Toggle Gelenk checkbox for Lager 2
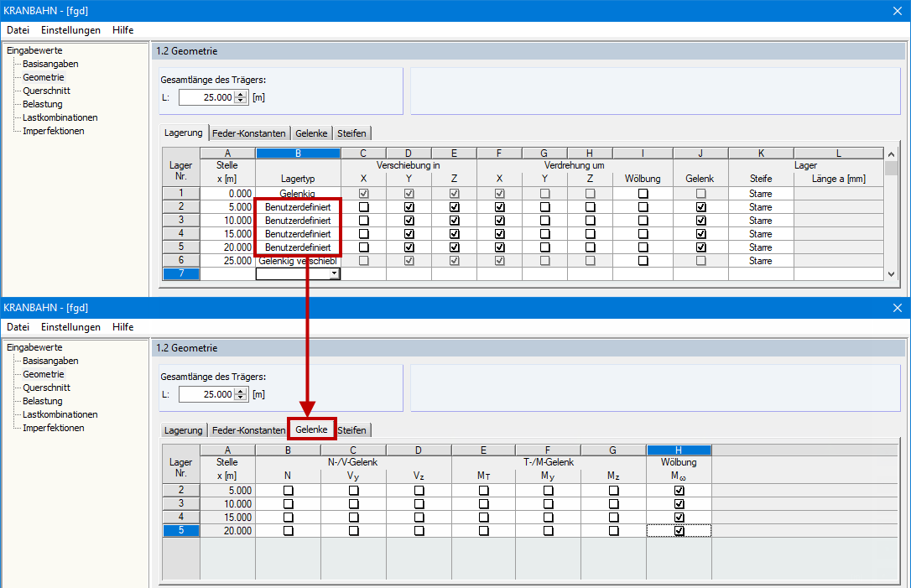Image resolution: width=911 pixels, height=588 pixels. (x=701, y=207)
